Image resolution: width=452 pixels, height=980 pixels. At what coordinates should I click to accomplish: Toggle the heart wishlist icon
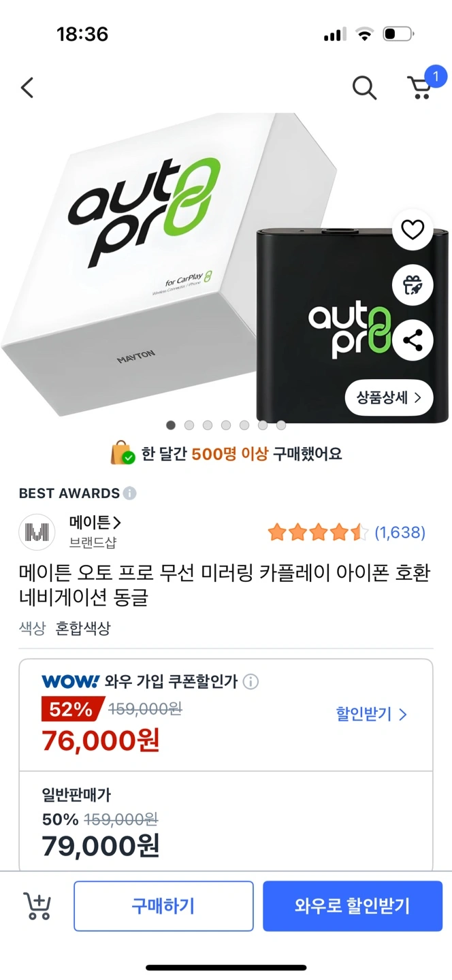tap(413, 230)
